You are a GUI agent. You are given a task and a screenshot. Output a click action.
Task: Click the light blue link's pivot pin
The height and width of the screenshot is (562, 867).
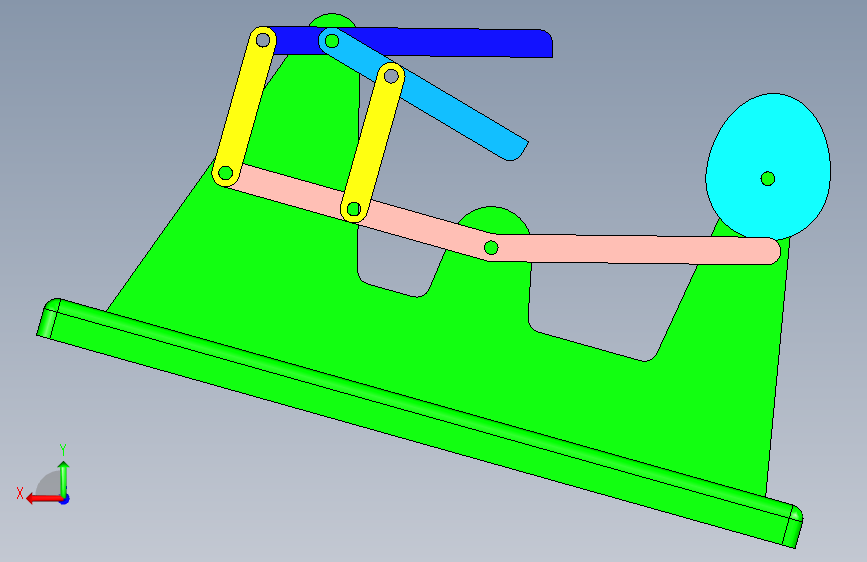click(x=332, y=41)
